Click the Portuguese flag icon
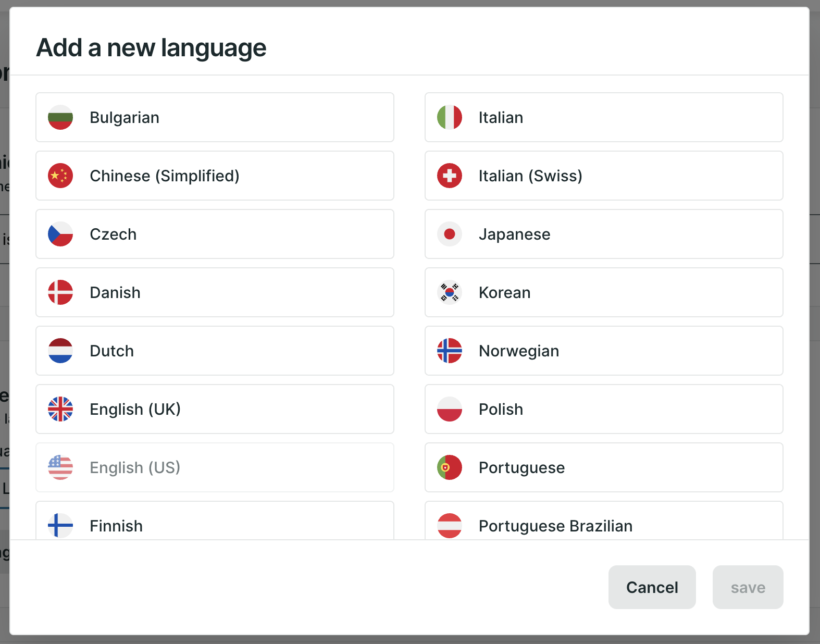 click(x=450, y=467)
